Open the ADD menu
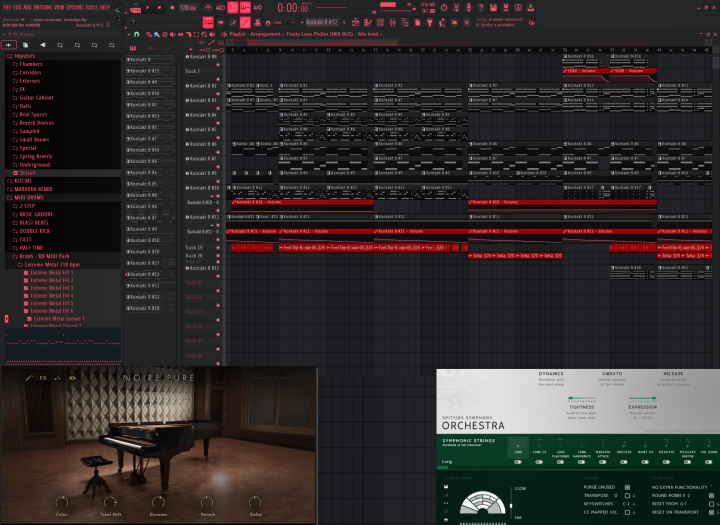 pos(27,7)
